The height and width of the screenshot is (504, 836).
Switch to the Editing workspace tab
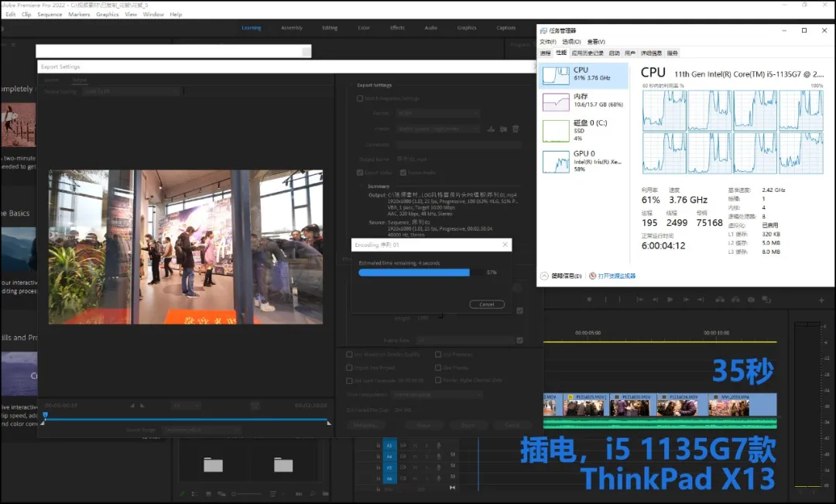point(330,28)
